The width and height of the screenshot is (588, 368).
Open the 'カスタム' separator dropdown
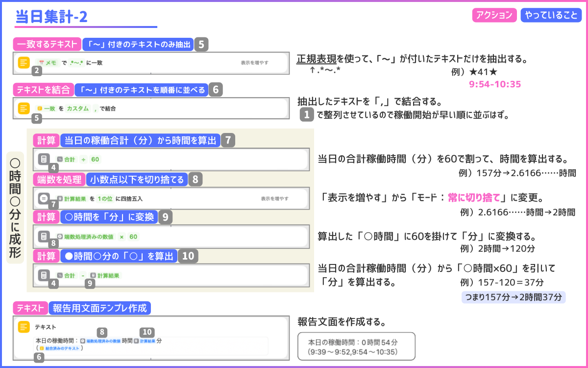[77, 108]
